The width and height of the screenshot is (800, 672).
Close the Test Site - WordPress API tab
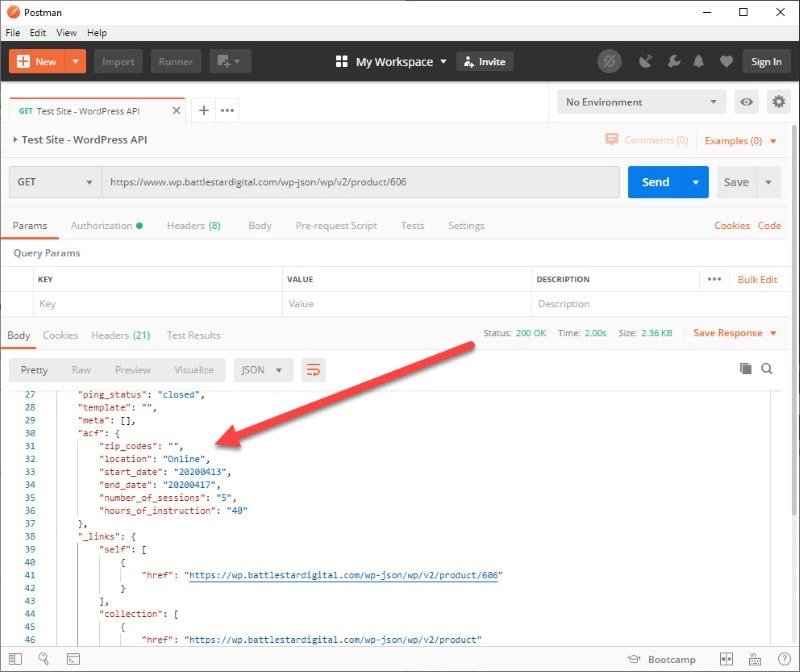[x=176, y=111]
